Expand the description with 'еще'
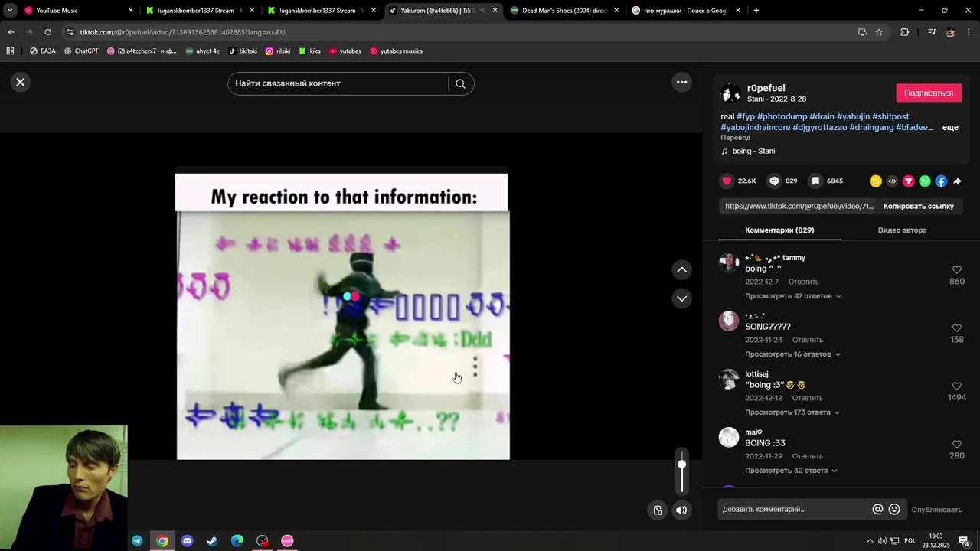980x551 pixels. pyautogui.click(x=950, y=127)
